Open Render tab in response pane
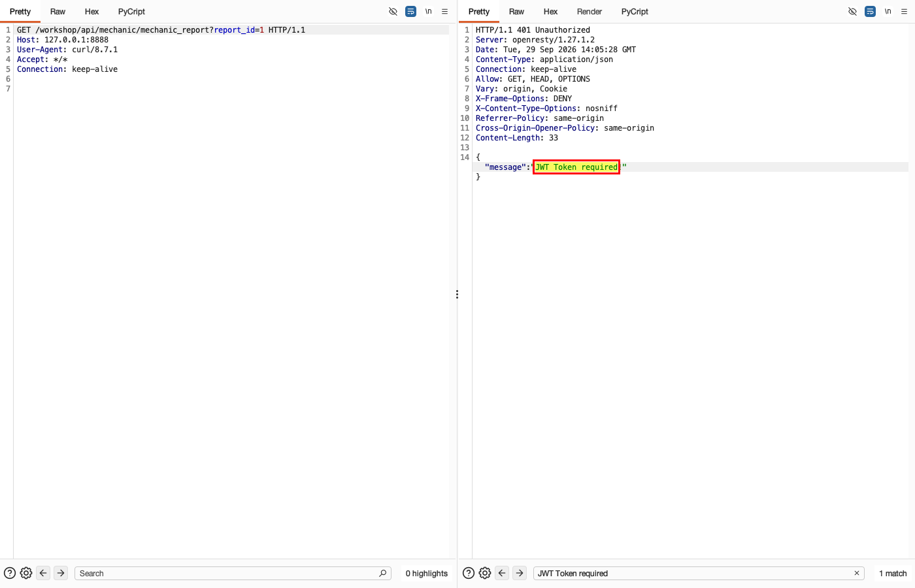Viewport: 915px width, 588px height. click(590, 12)
